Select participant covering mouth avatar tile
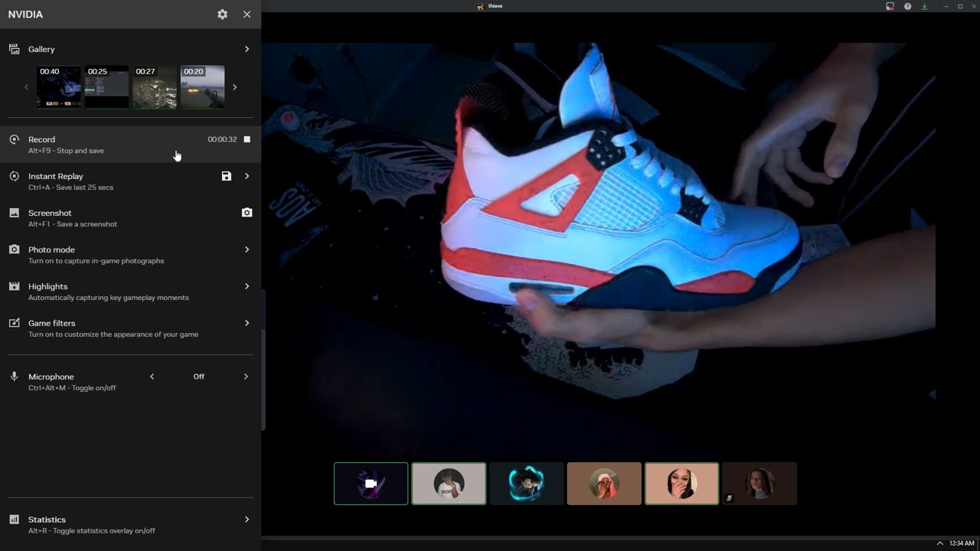 pos(681,484)
